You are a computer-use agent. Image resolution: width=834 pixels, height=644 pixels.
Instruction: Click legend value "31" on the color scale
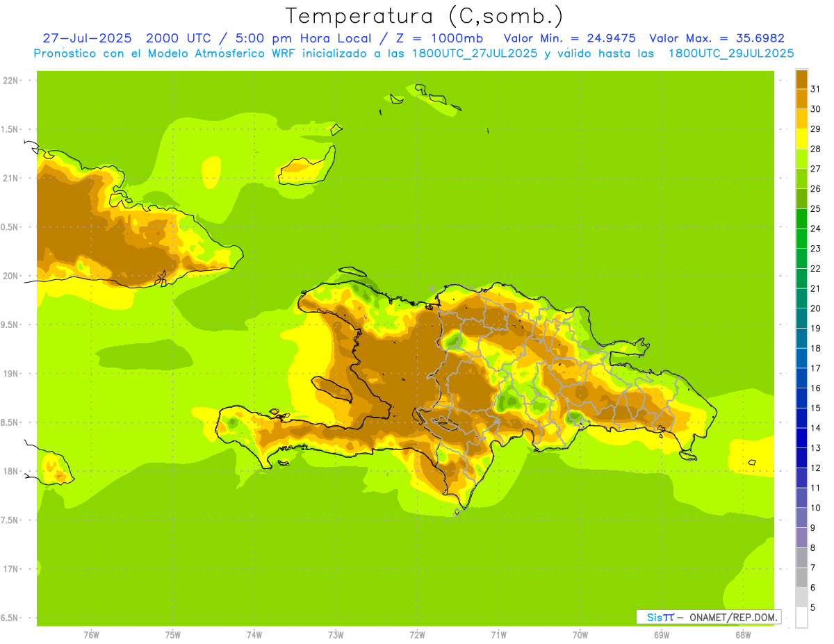tap(815, 89)
